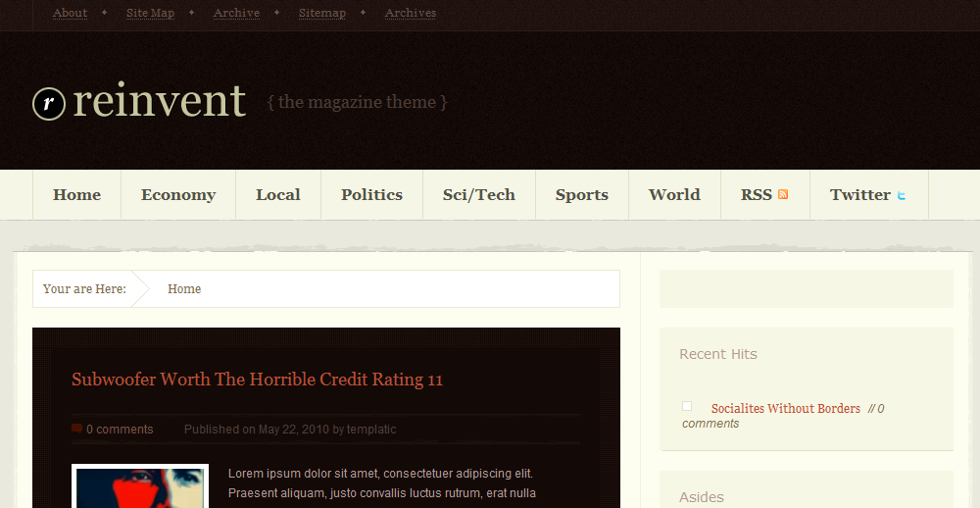Click the Socialites Without Borders link

pos(785,408)
